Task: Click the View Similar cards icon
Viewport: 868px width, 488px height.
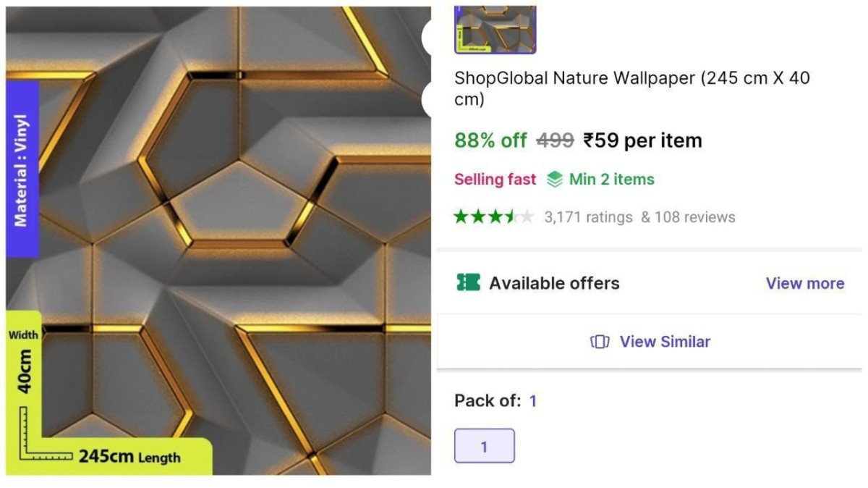Action: 600,342
